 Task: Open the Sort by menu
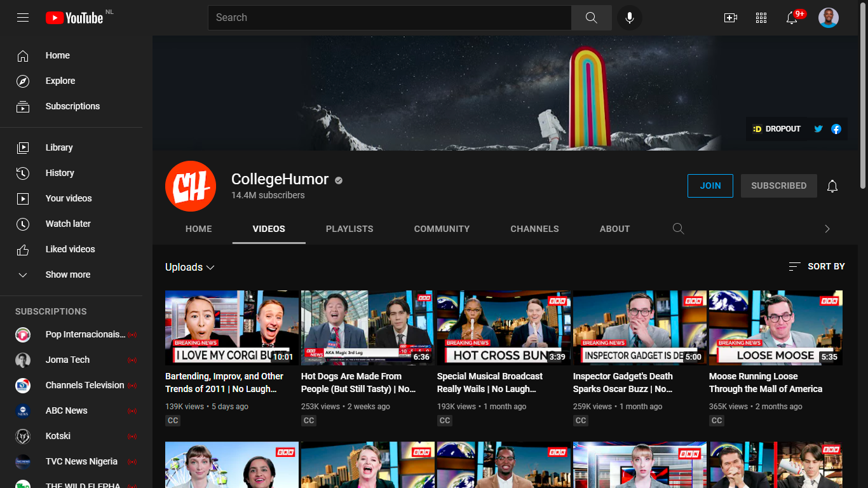[817, 267]
